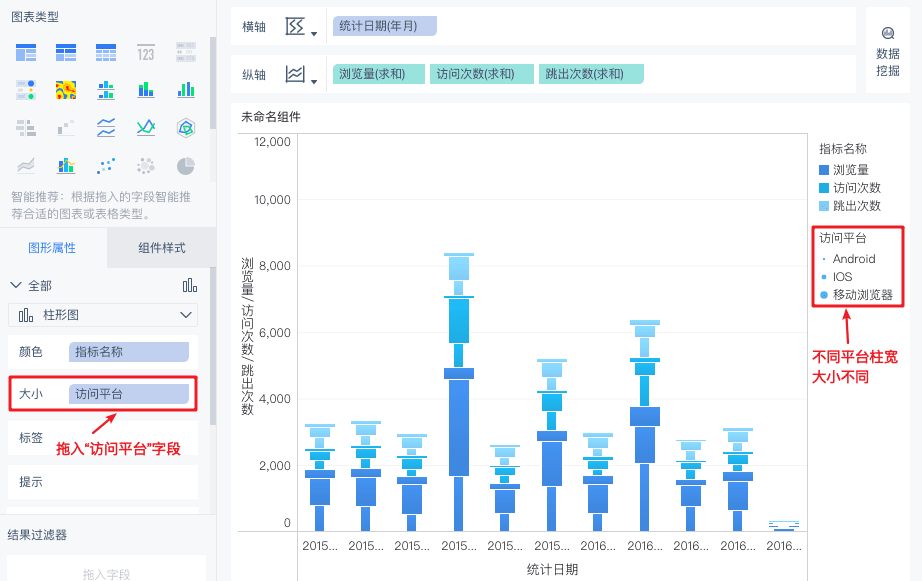Pick the combination column-line chart type
The image size is (922, 581).
[x=66, y=166]
